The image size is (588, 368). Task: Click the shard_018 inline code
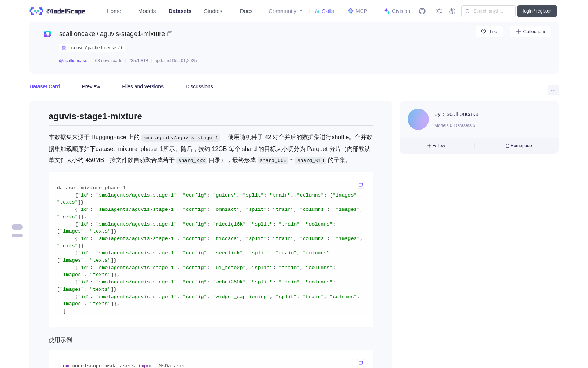(311, 160)
